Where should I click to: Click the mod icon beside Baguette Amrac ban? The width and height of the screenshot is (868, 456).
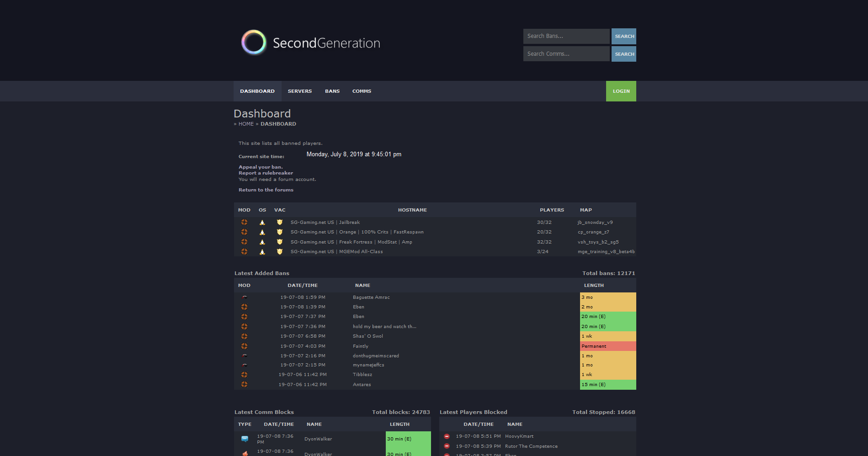pyautogui.click(x=245, y=297)
